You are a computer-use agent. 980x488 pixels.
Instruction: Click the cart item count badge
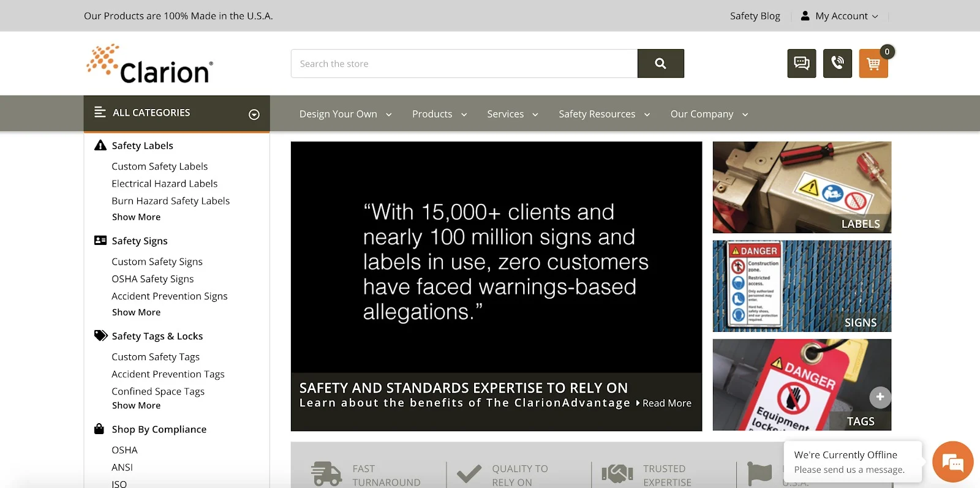click(x=887, y=51)
